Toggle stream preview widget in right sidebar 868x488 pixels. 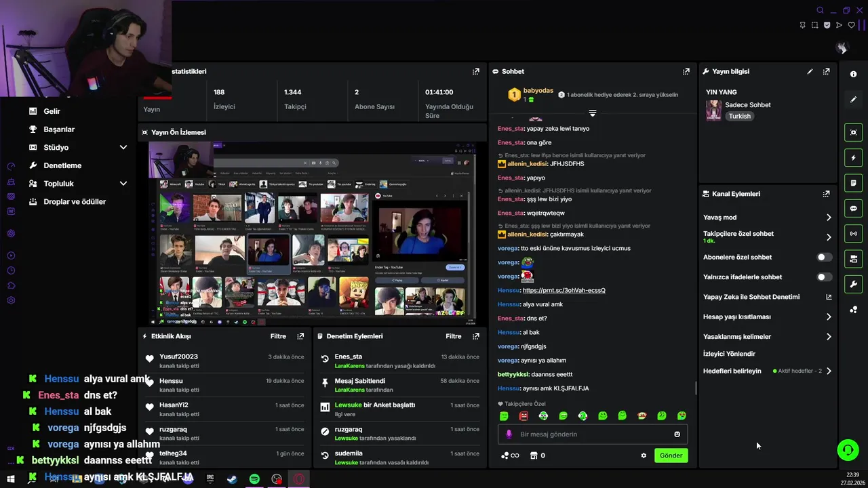pyautogui.click(x=853, y=132)
